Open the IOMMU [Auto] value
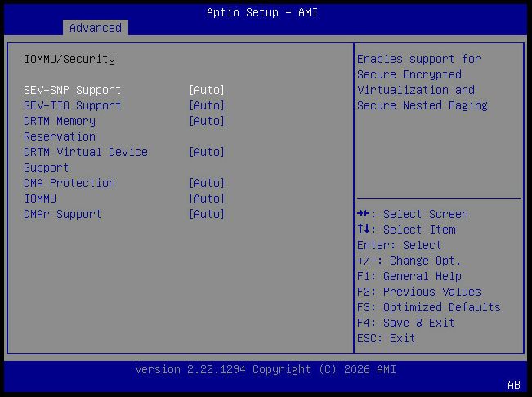532x397 pixels. [x=207, y=198]
